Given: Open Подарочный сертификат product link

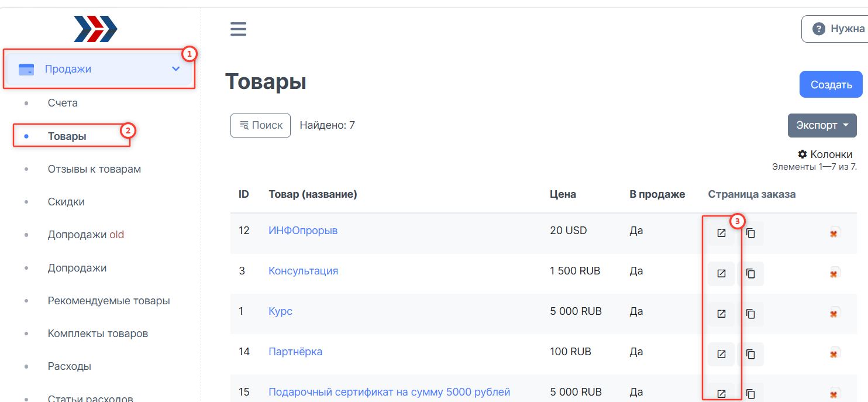Looking at the screenshot, I should pyautogui.click(x=389, y=392).
